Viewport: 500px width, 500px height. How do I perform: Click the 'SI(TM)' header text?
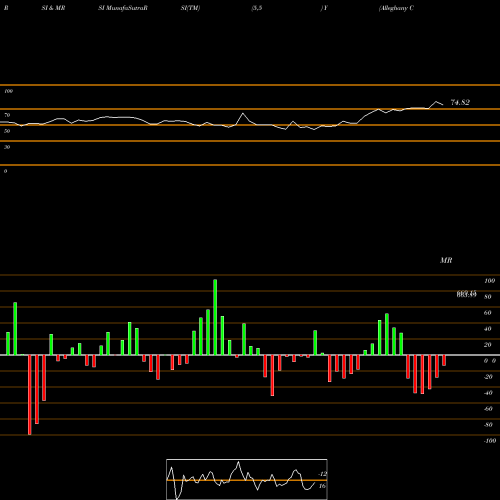coord(190,8)
